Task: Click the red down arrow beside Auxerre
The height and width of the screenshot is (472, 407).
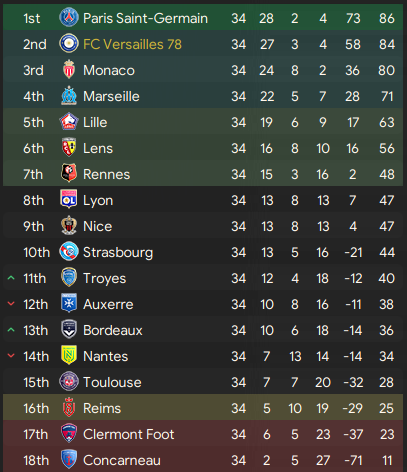Action: click(x=11, y=304)
